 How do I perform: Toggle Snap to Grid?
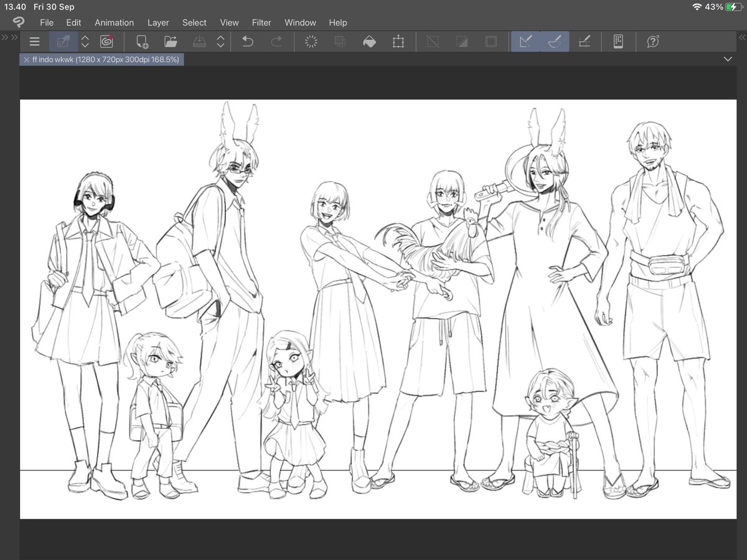(x=584, y=42)
